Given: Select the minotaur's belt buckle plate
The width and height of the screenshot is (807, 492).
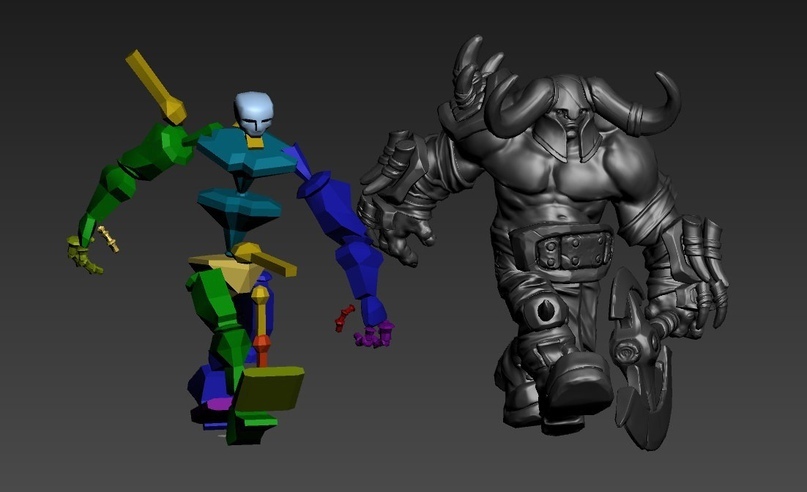Looking at the screenshot, I should 574,251.
